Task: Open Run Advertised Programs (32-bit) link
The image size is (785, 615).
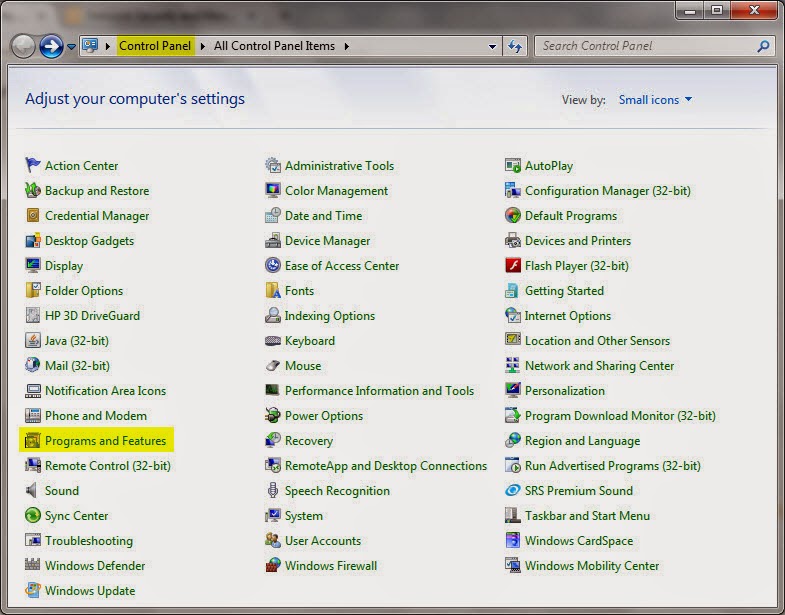Action: [x=613, y=466]
